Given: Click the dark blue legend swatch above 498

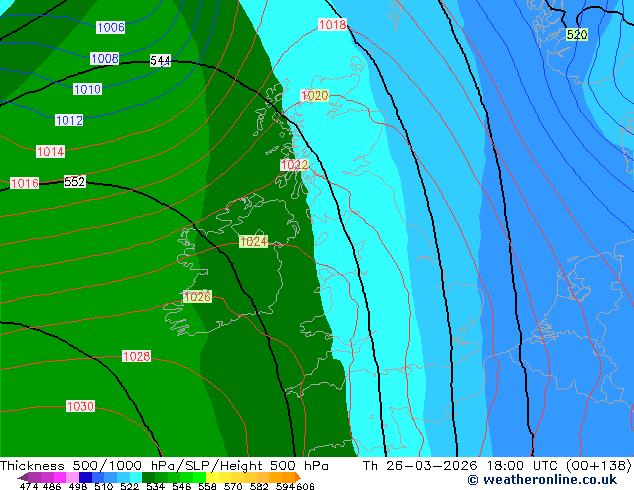Looking at the screenshot, I should 85,477.
